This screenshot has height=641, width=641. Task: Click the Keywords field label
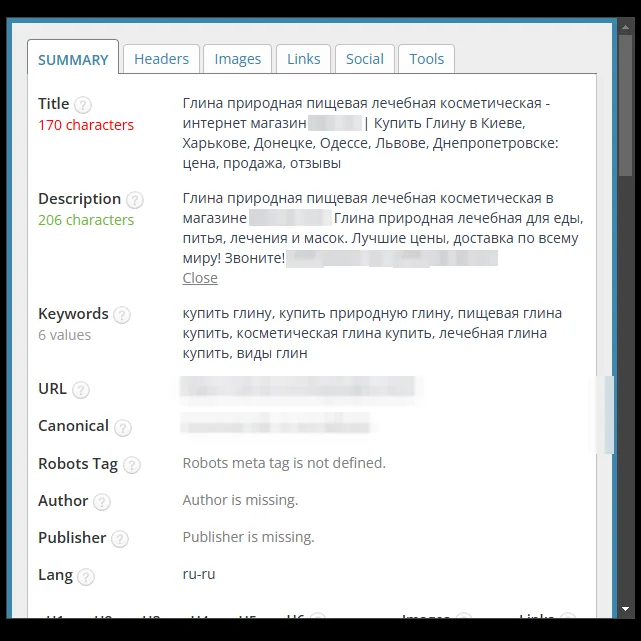click(x=73, y=314)
